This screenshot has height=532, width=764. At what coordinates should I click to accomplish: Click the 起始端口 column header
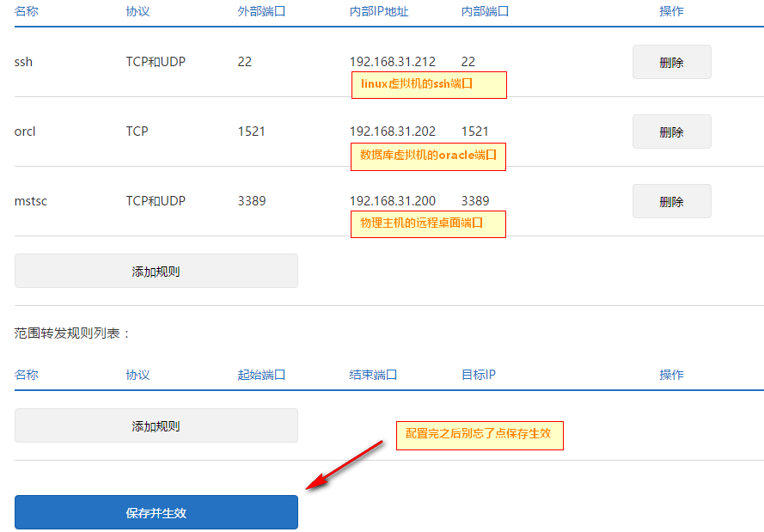point(261,375)
